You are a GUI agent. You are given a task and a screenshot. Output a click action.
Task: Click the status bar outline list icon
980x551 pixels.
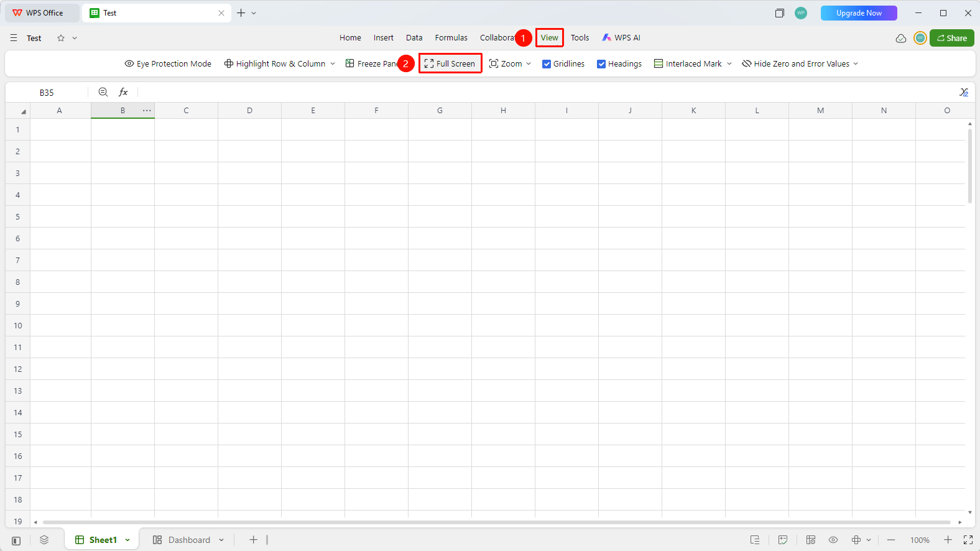[x=755, y=540]
